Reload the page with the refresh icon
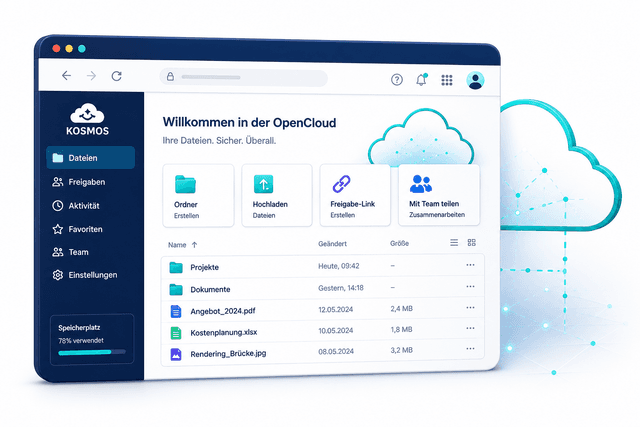Screen dimensions: 640x427 117,76
